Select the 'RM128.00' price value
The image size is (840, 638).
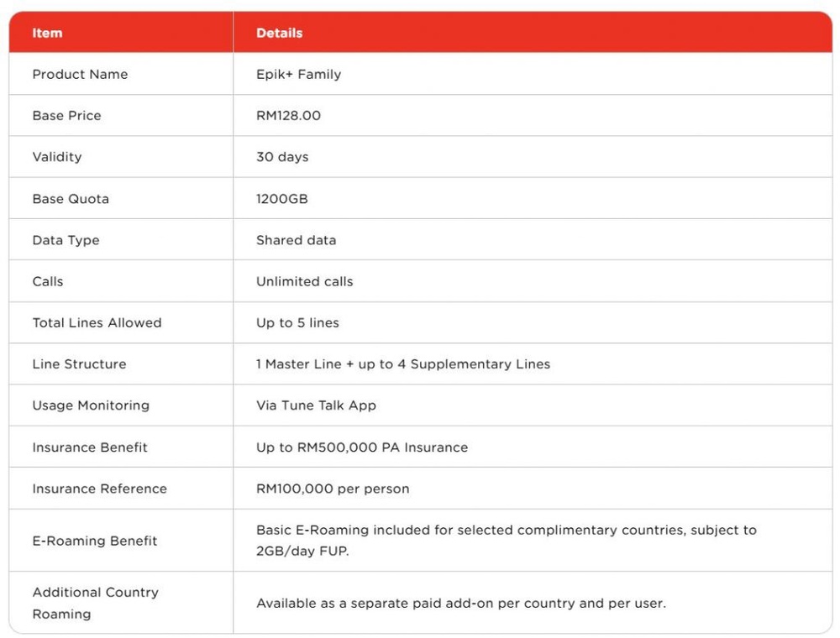(x=288, y=115)
